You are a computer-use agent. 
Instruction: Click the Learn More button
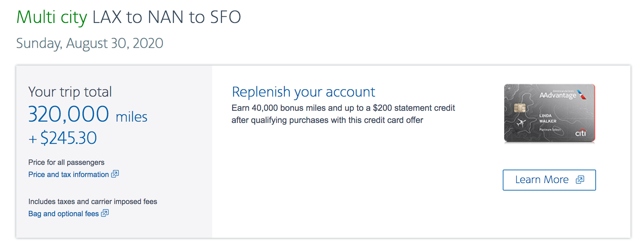pyautogui.click(x=549, y=180)
